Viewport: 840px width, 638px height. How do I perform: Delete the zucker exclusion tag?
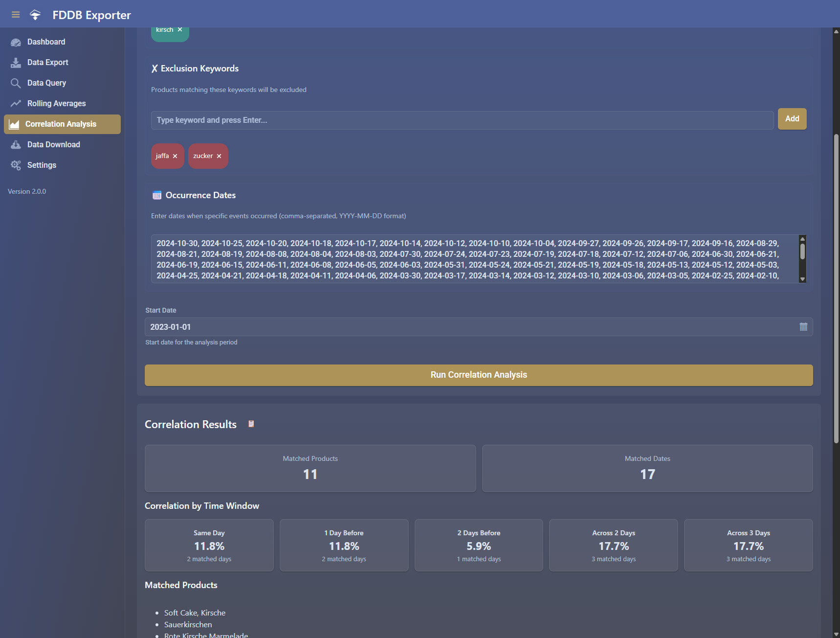point(219,156)
